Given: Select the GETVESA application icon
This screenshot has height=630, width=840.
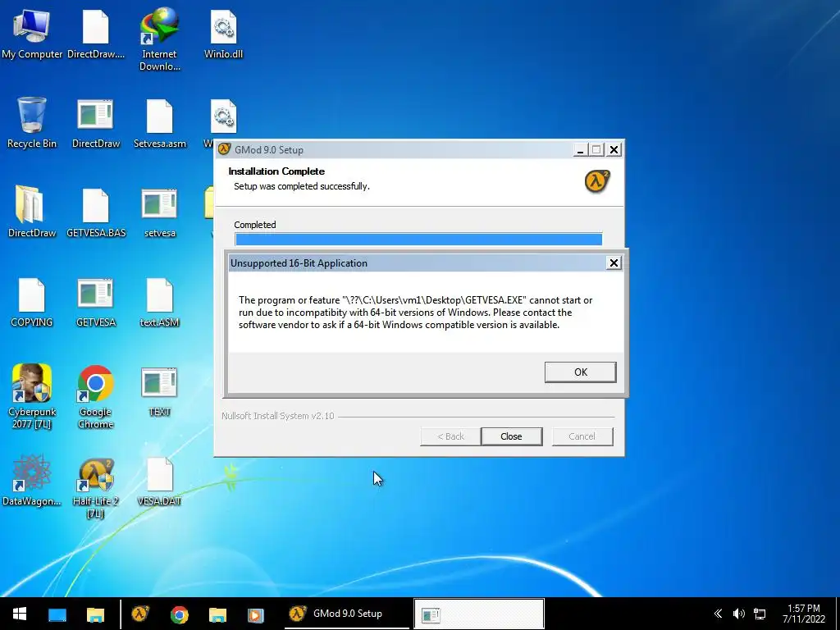Looking at the screenshot, I should click(96, 302).
